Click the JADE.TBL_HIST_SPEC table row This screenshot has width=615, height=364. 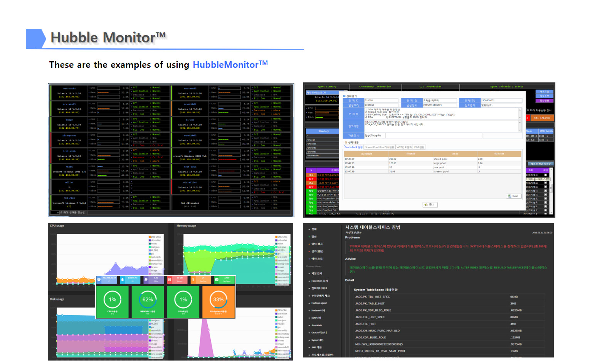[450, 317]
